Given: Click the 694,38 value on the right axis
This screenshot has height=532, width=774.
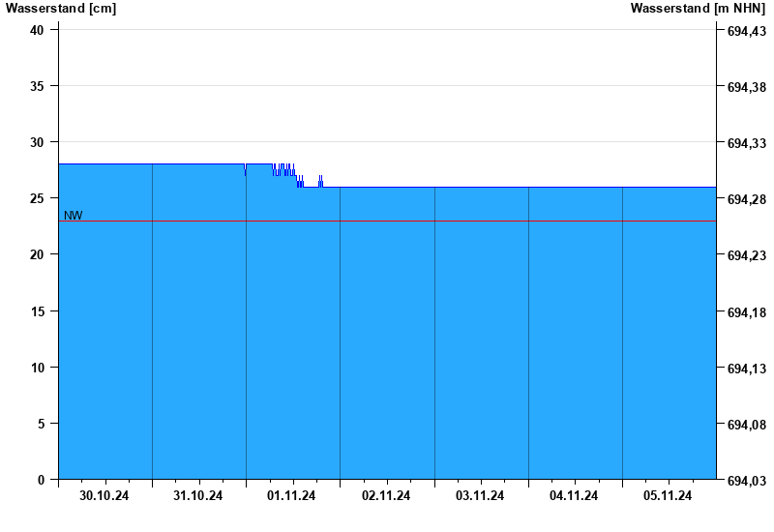Looking at the screenshot, I should click(x=747, y=87).
